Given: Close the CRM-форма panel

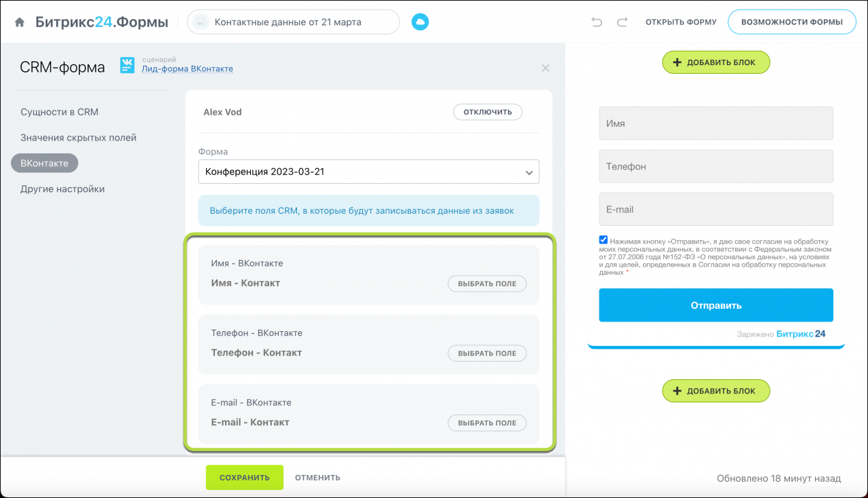Looking at the screenshot, I should click(545, 68).
